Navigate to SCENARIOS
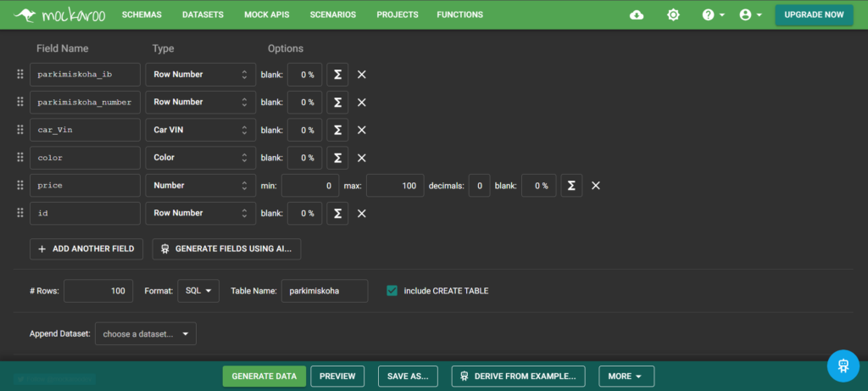The height and width of the screenshot is (391, 868). [332, 15]
